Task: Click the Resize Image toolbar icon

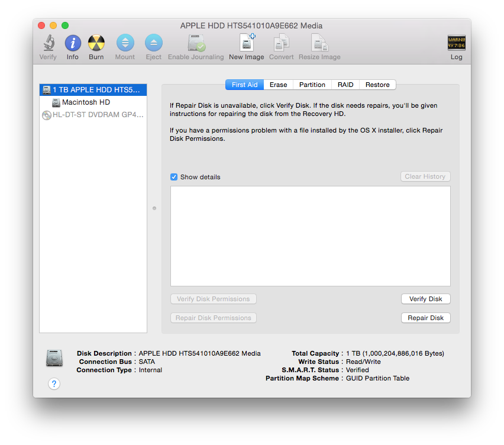Action: click(319, 43)
